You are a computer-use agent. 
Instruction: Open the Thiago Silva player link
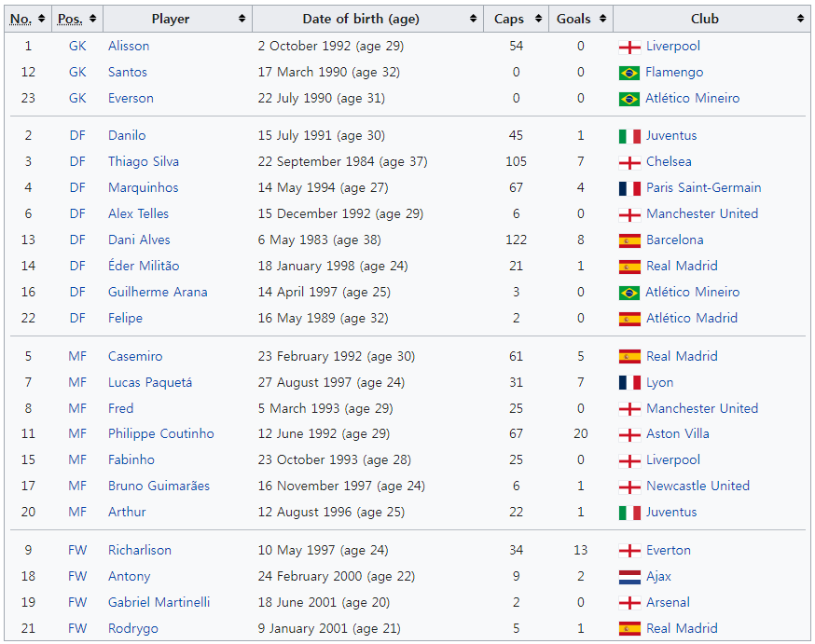click(x=143, y=162)
